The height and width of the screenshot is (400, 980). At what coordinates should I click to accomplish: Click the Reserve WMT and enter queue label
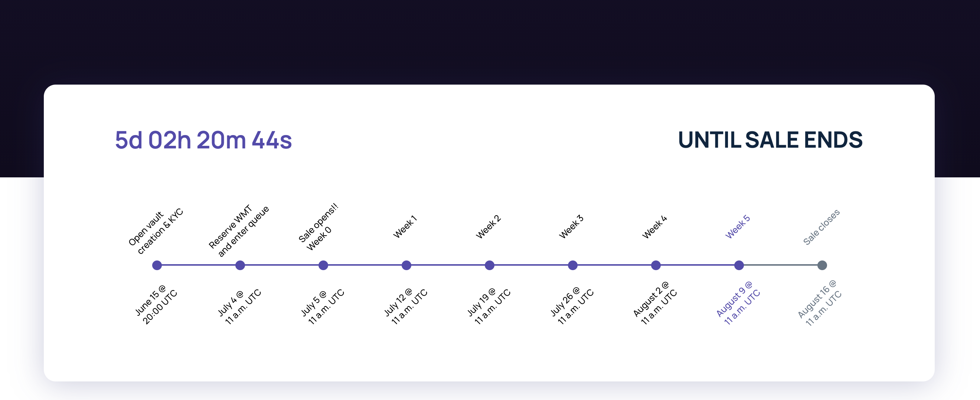click(239, 231)
